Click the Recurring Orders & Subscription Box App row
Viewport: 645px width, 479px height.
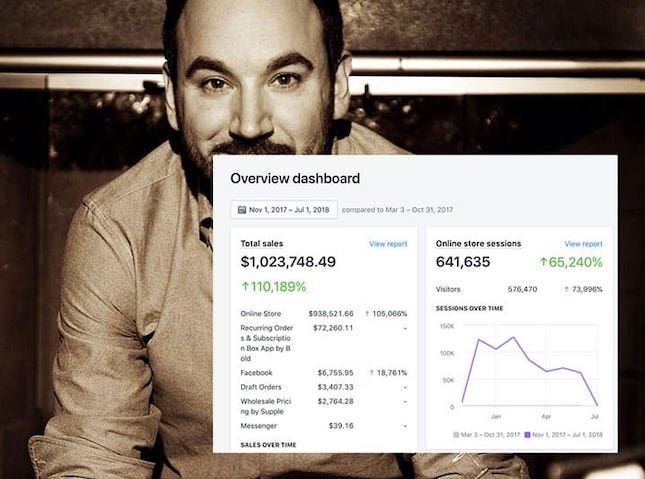[324, 343]
